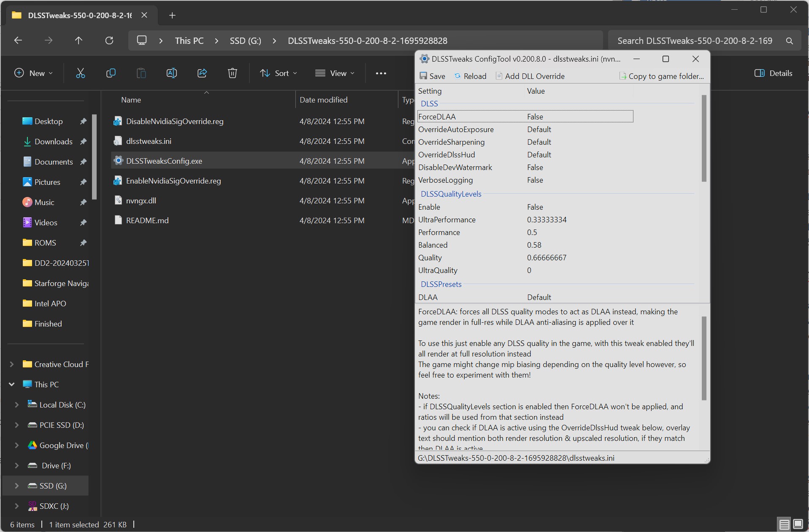809x532 pixels.
Task: Open the See more ellipsis menu
Action: click(381, 73)
